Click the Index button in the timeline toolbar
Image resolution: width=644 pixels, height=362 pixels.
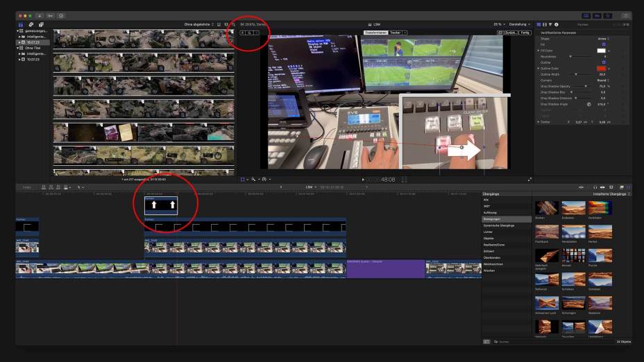click(26, 187)
